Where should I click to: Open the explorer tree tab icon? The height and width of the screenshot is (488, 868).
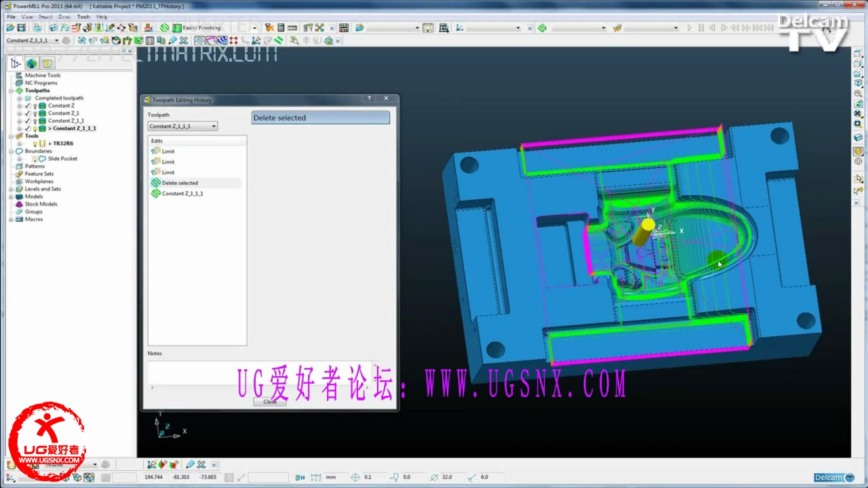pos(16,63)
